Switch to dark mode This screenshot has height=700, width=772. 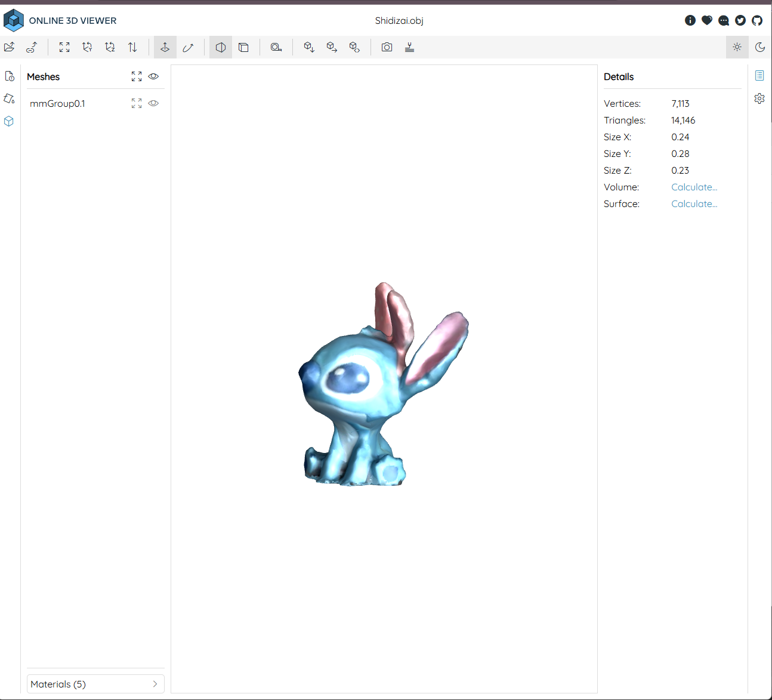[x=759, y=47]
